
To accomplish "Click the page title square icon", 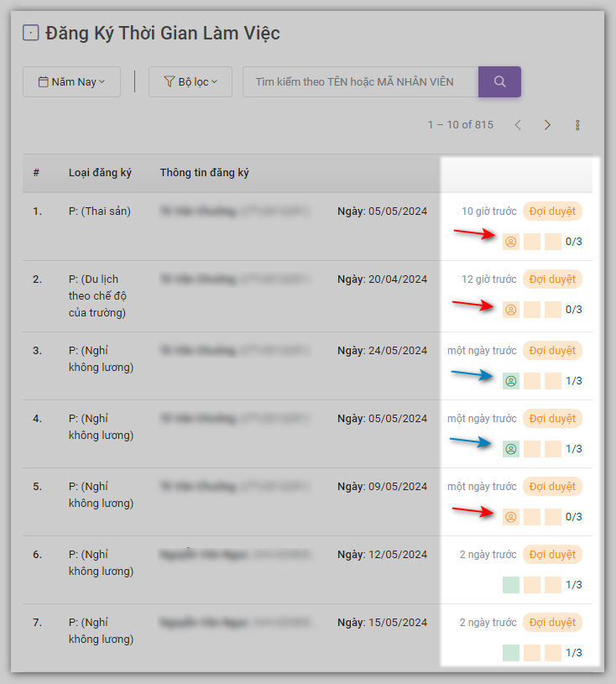I will point(30,34).
